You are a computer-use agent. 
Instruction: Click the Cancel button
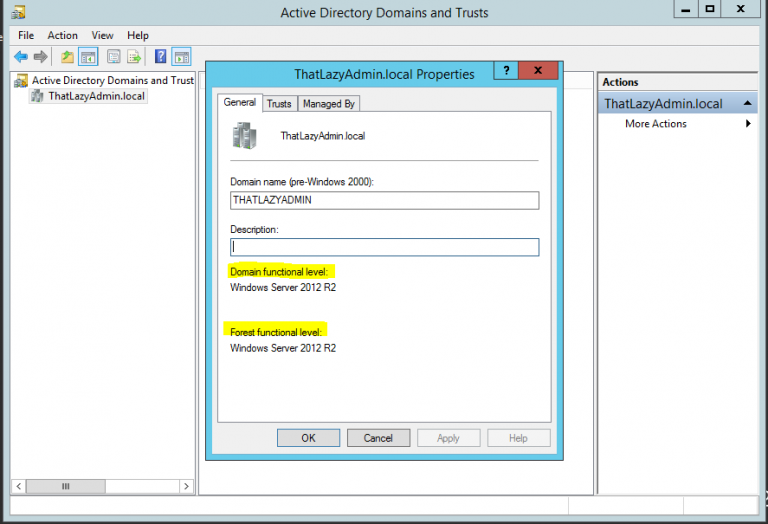(x=378, y=438)
